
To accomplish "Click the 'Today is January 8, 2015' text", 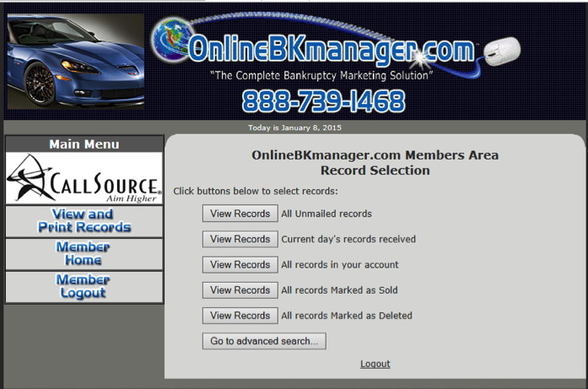I will click(x=294, y=127).
